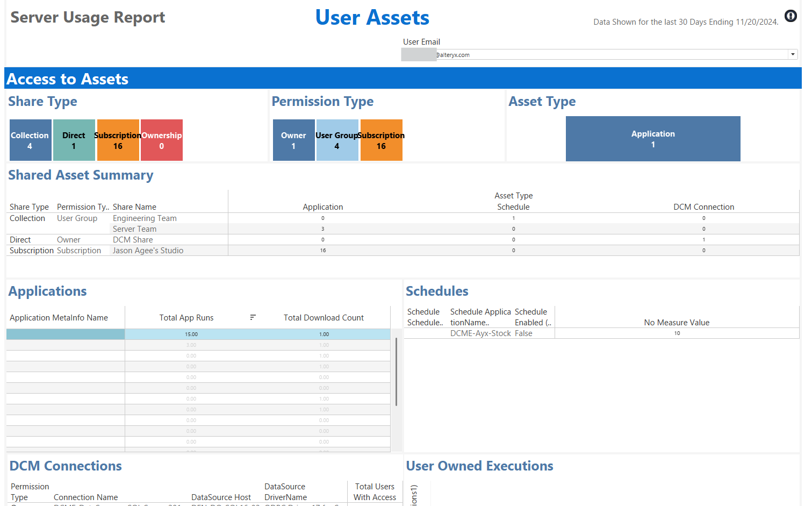The width and height of the screenshot is (812, 506).
Task: Select the Owner tile under Permission Type
Action: point(293,140)
